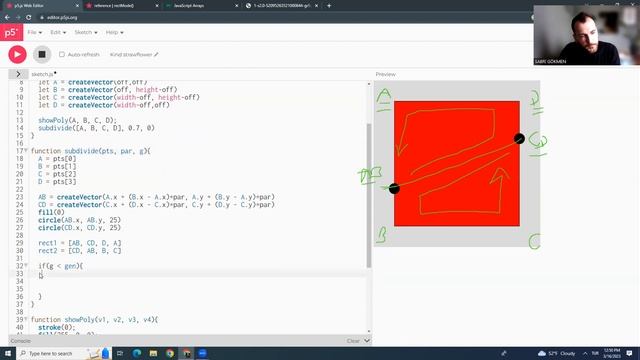
Task: Click the Preview panel label
Action: pos(385,74)
